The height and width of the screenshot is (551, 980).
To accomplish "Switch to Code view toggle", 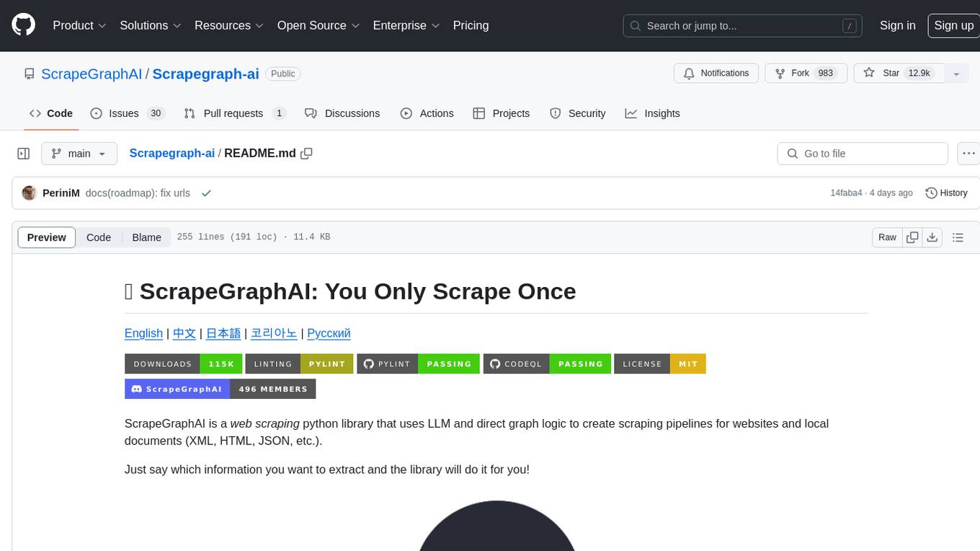I will (99, 237).
